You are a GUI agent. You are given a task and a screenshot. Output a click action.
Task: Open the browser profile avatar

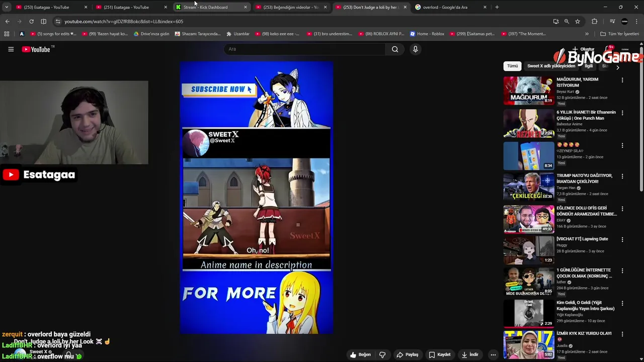tap(624, 21)
